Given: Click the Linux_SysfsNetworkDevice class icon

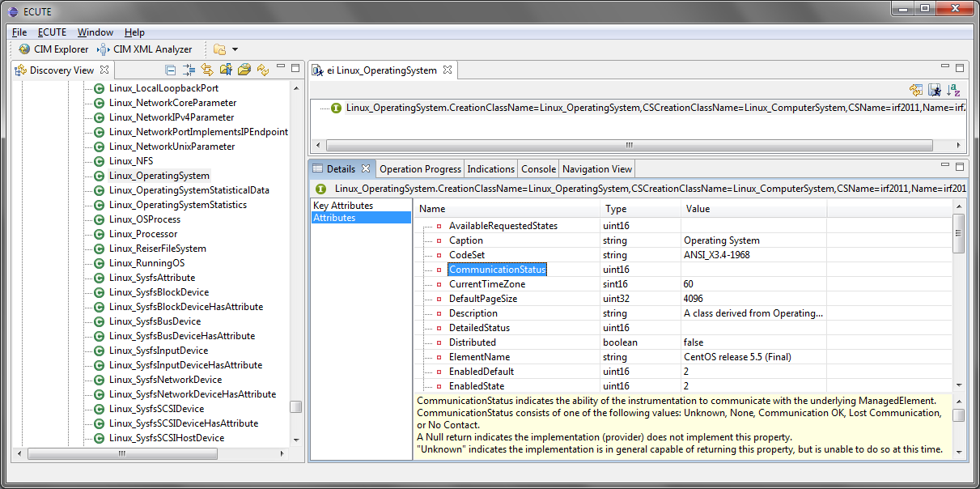Looking at the screenshot, I should (100, 380).
